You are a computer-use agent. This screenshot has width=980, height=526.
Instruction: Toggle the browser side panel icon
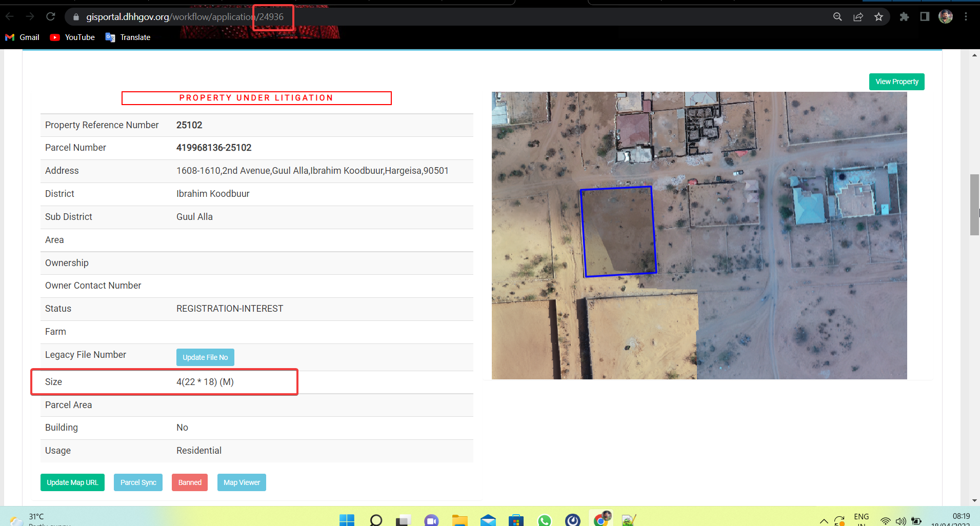coord(925,17)
